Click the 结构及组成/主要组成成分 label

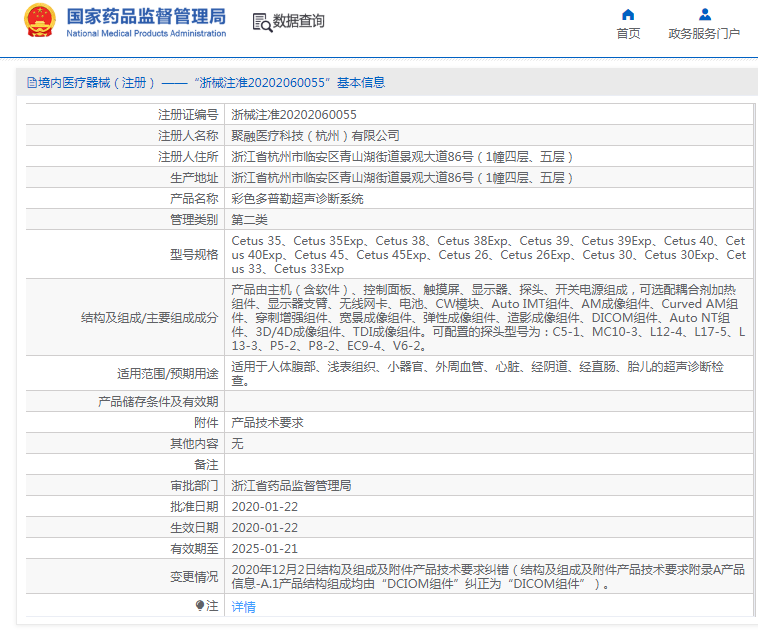pyautogui.click(x=149, y=318)
